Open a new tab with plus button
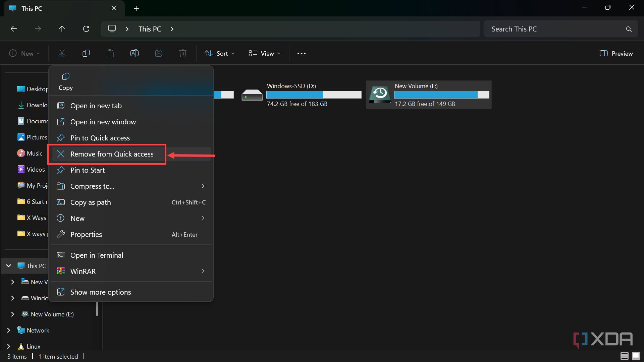 136,8
